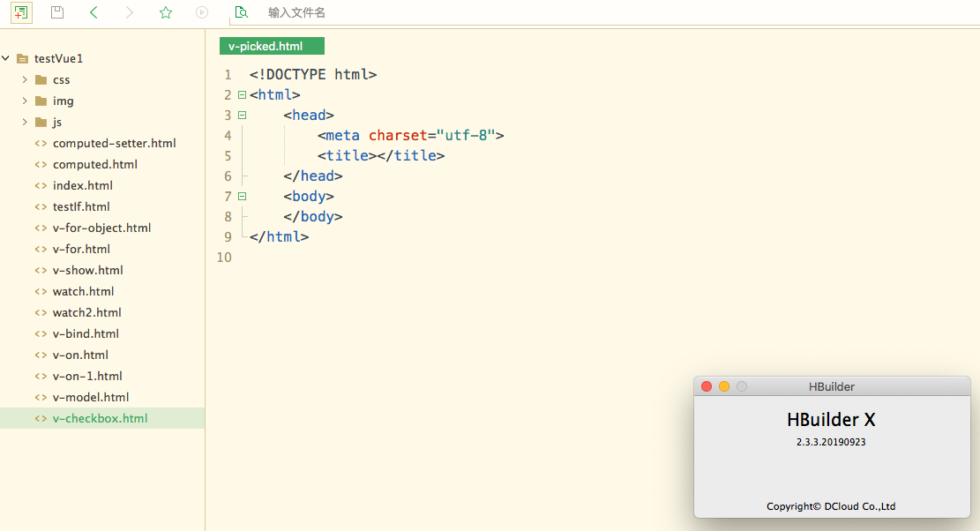Expand the js folder chevron
The height and width of the screenshot is (531, 980).
point(25,122)
